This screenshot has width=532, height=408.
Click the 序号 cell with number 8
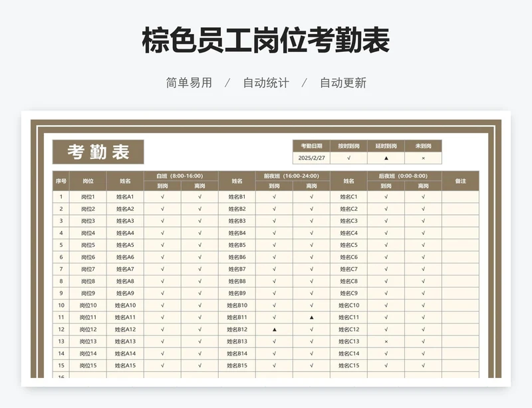(x=61, y=282)
